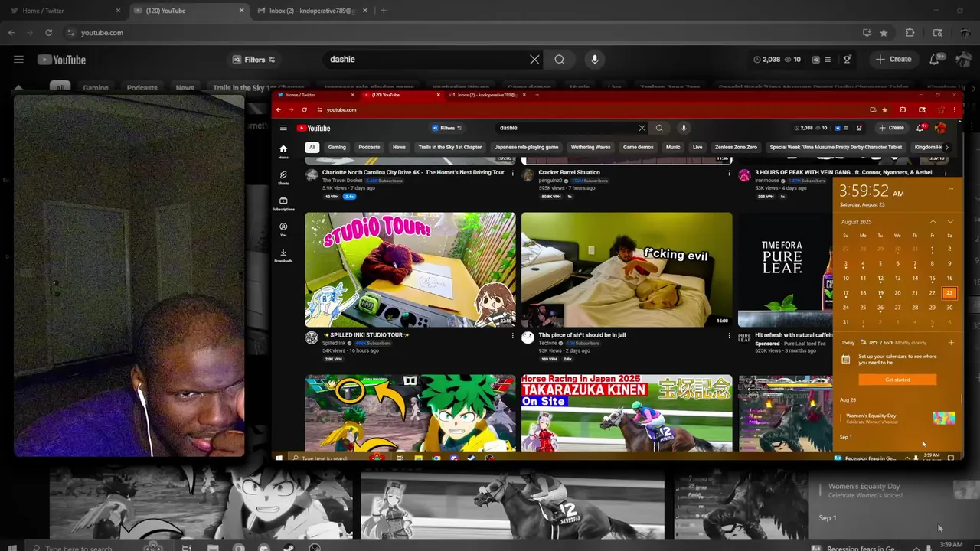Image resolution: width=980 pixels, height=551 pixels.
Task: Clear the 'dashie' search in inset window
Action: [642, 128]
